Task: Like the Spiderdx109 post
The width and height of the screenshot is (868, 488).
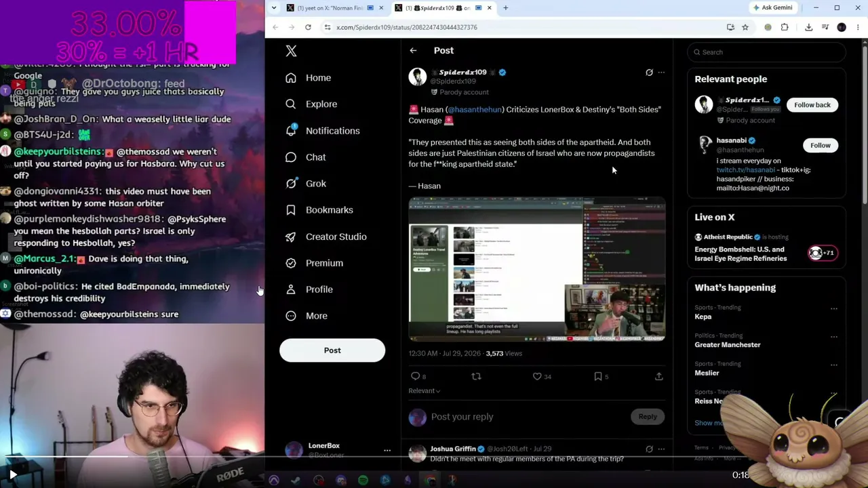Action: tap(537, 376)
